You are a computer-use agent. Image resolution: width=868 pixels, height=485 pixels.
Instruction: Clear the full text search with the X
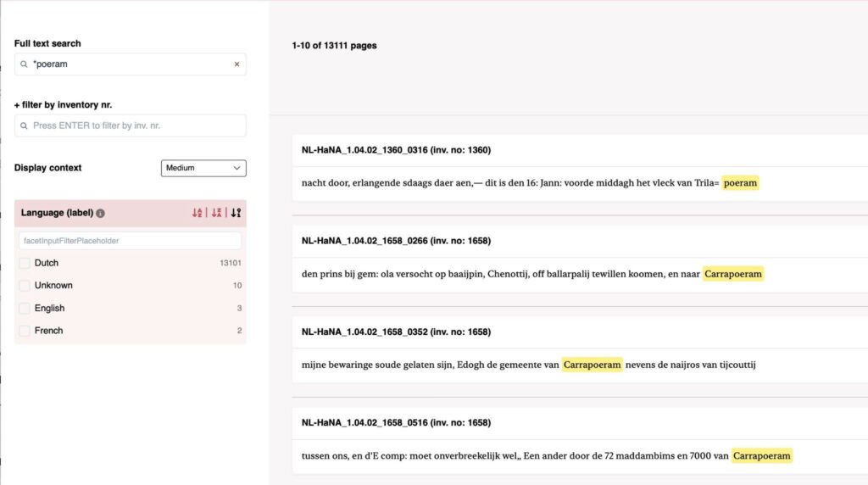pos(236,64)
